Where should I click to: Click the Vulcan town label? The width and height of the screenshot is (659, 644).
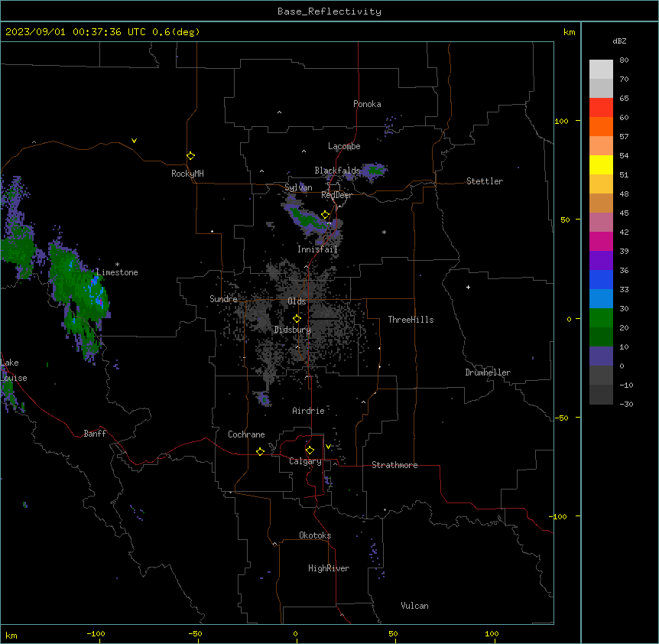click(x=415, y=606)
